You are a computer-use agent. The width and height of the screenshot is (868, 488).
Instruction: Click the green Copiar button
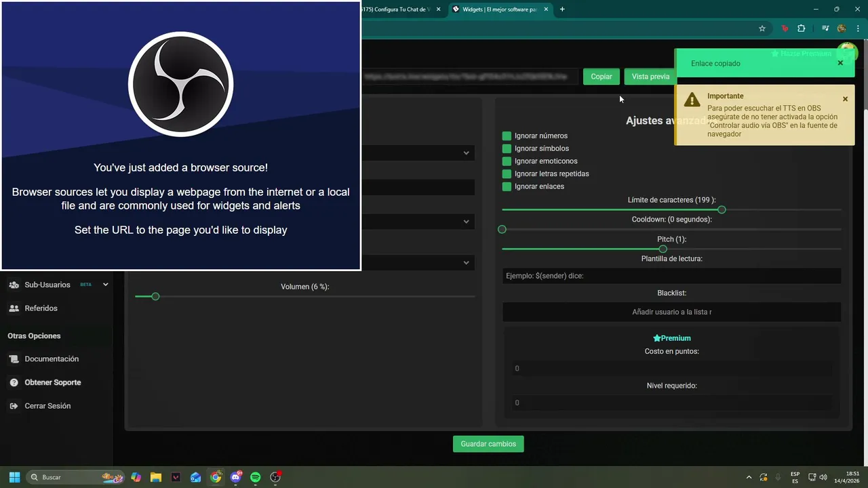tap(601, 77)
